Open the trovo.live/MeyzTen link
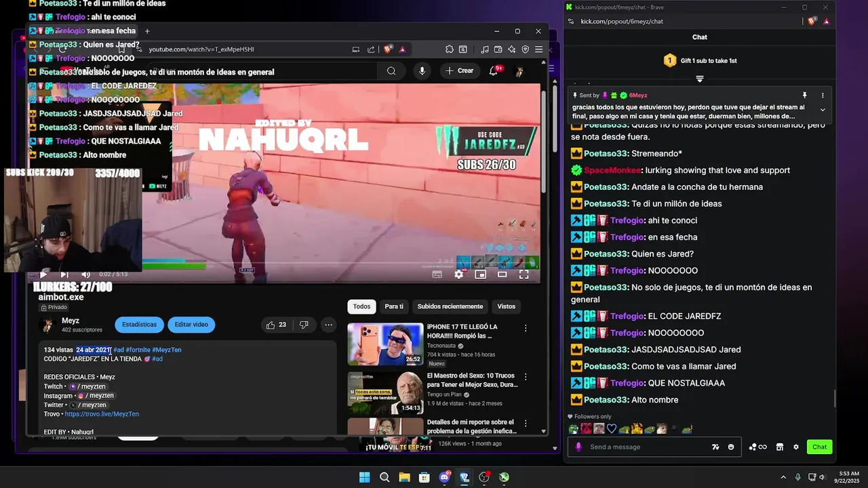Image resolution: width=868 pixels, height=488 pixels. coord(102,414)
